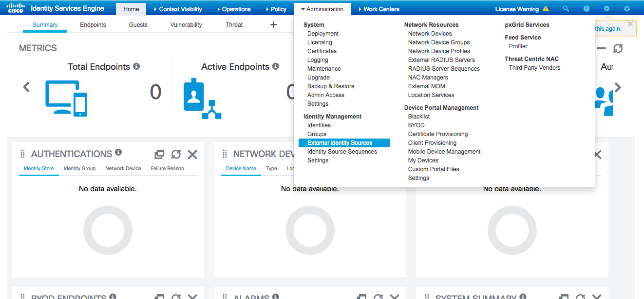Image resolution: width=644 pixels, height=299 pixels.
Task: Grab the Authentications dashlet drag handle
Action: tap(22, 154)
